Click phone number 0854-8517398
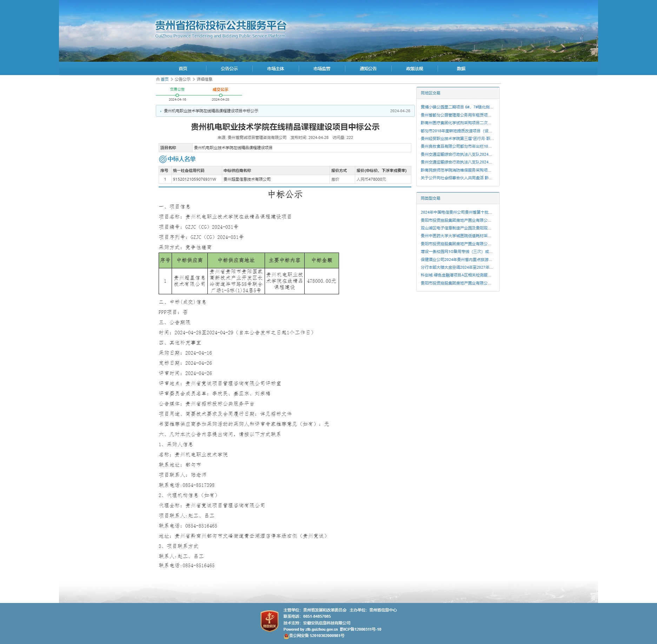Screen dimensions: 657x644 (198, 485)
